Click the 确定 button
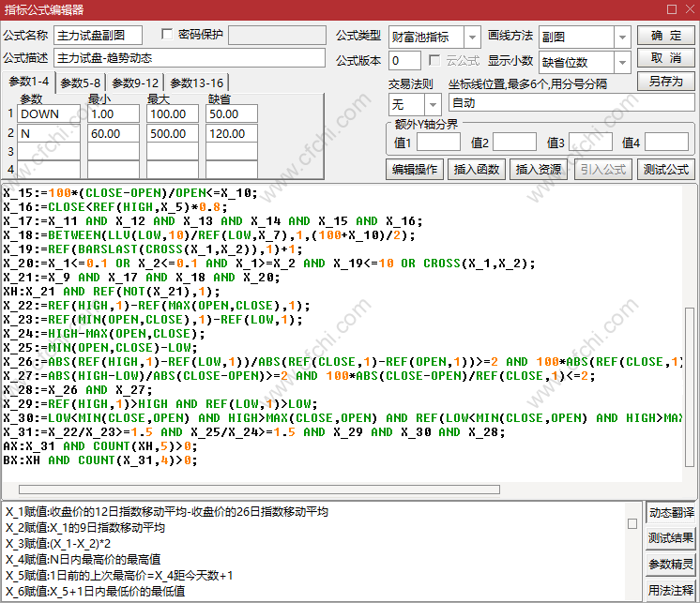Viewport: 700px width, 603px height. tap(665, 35)
